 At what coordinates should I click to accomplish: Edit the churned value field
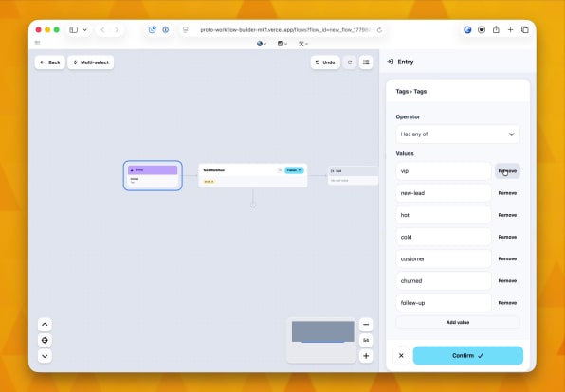(x=444, y=281)
